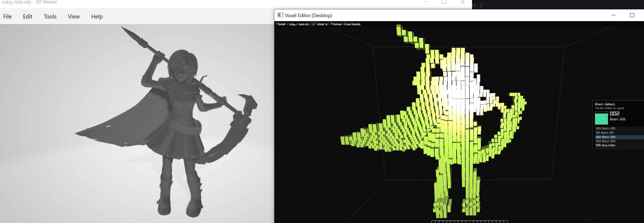Click the "Mouse wheel to cycle" hint text

(x=609, y=108)
